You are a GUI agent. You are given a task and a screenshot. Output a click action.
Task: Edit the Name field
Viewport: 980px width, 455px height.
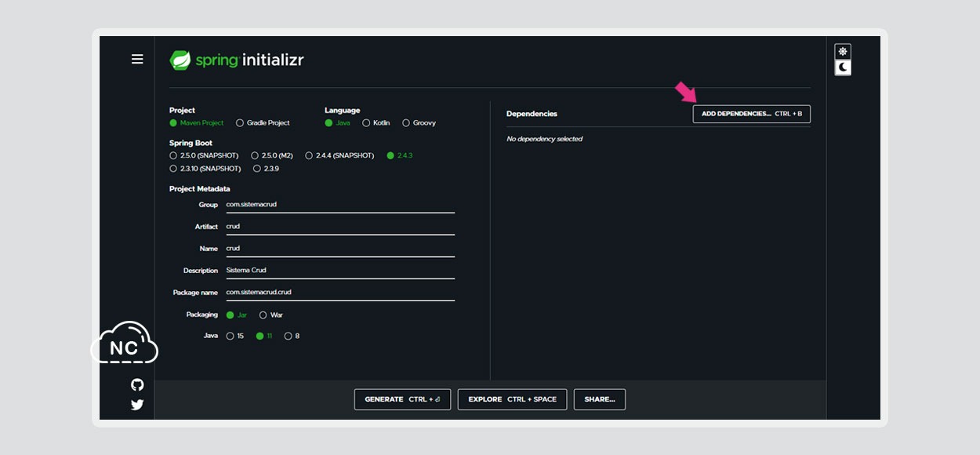coord(339,248)
